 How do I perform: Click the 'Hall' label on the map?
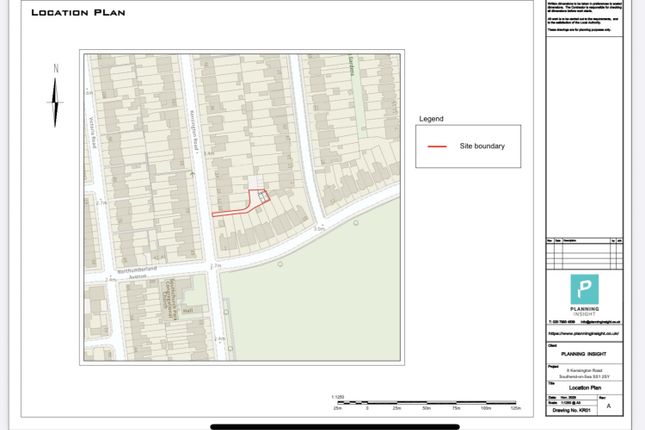click(x=188, y=310)
